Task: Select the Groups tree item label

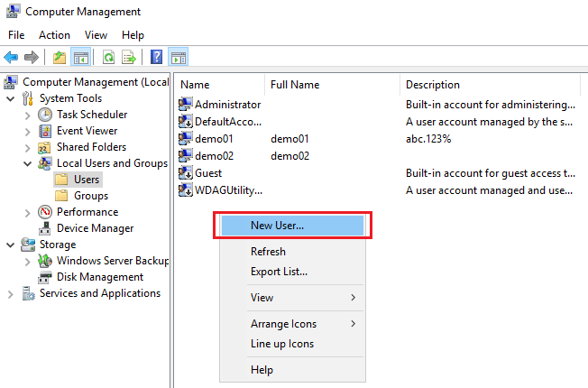Action: (x=91, y=196)
